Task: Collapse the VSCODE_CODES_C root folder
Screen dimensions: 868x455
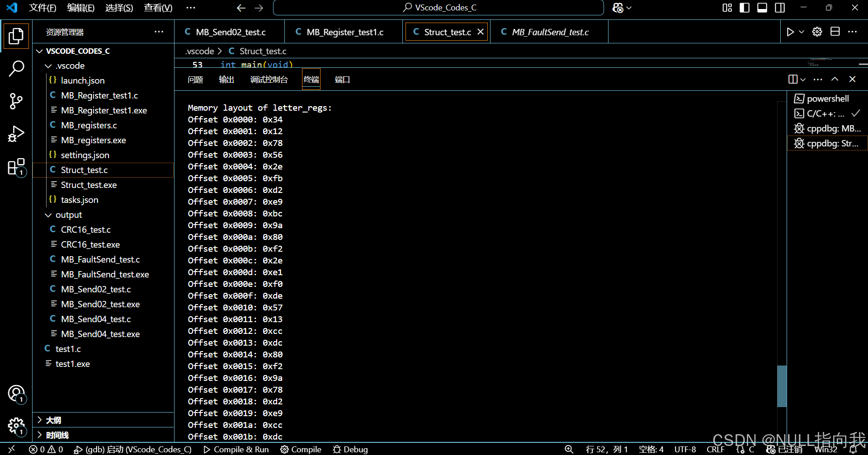Action: [103, 51]
